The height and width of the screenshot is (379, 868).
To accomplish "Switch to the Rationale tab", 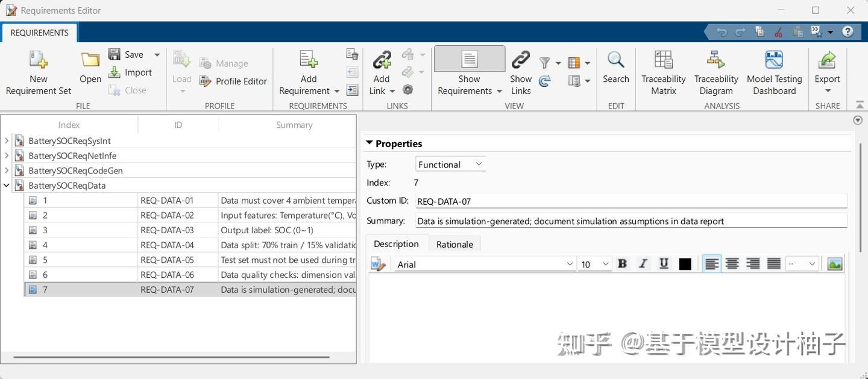I will [x=454, y=244].
